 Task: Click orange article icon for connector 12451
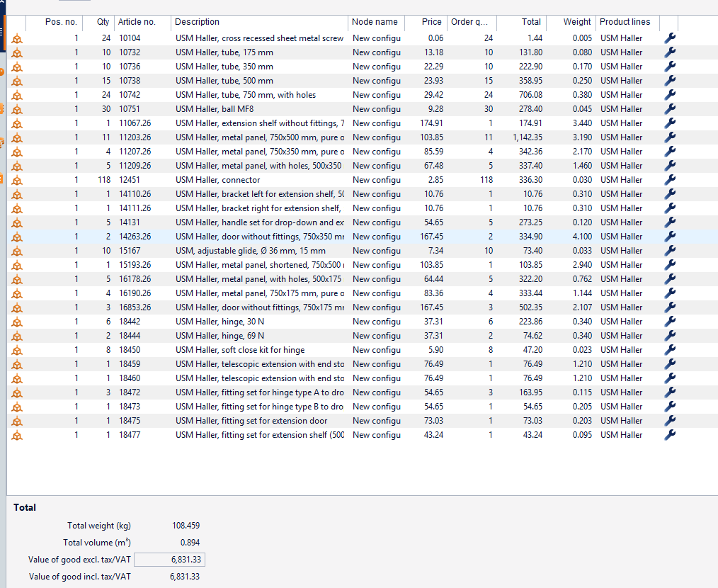click(x=17, y=181)
